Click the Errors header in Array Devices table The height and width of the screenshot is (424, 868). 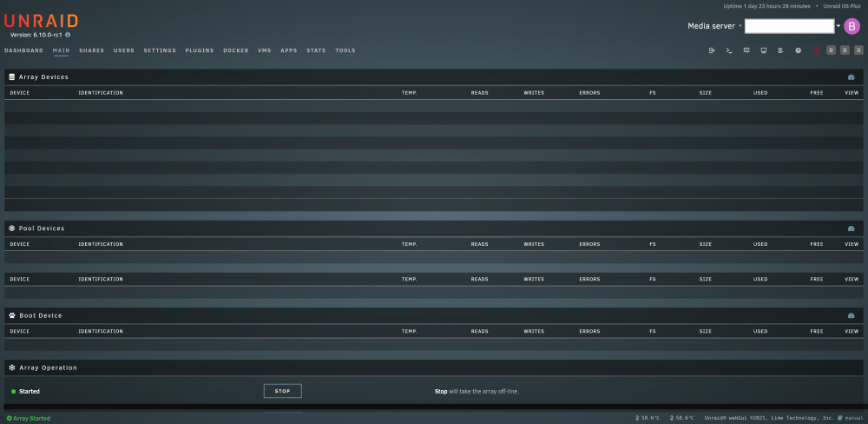(x=589, y=93)
